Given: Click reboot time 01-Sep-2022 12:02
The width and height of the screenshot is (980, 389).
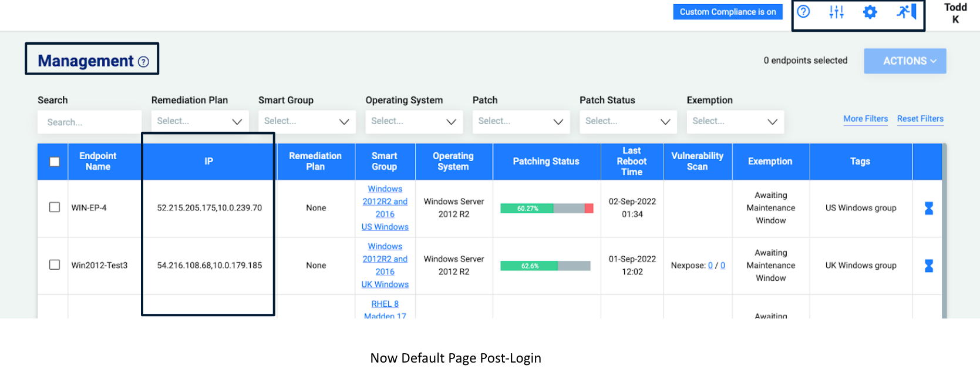Looking at the screenshot, I should (x=632, y=266).
